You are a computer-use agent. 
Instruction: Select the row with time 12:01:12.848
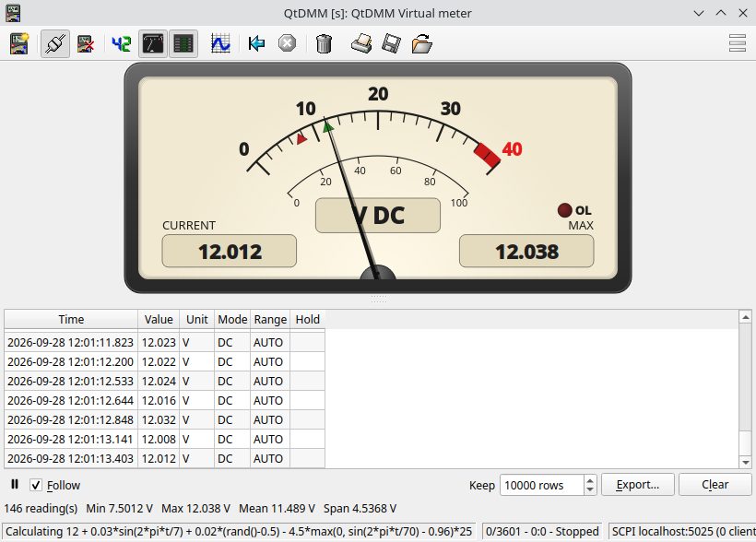[164, 419]
